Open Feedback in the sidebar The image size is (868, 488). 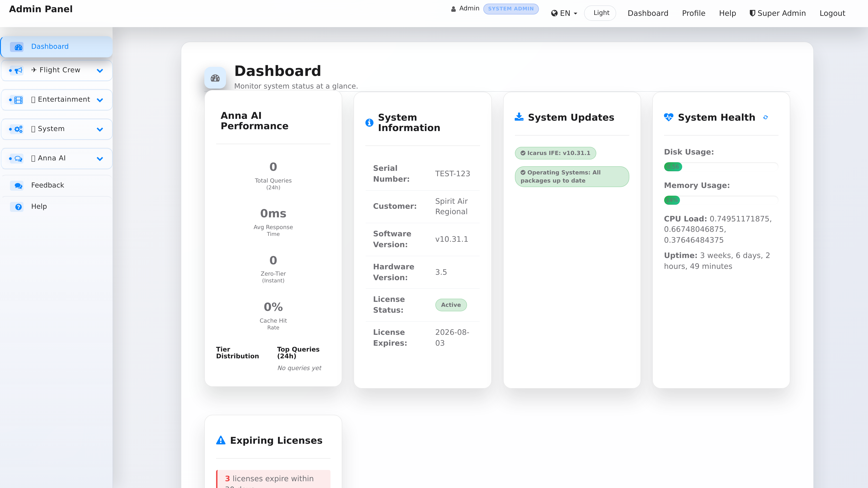(57, 185)
